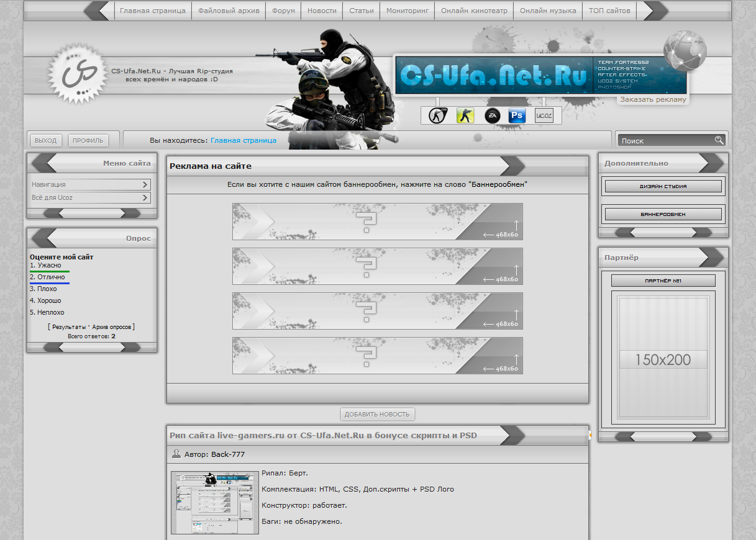Open the EA games icon
The height and width of the screenshot is (540, 756).
493,115
